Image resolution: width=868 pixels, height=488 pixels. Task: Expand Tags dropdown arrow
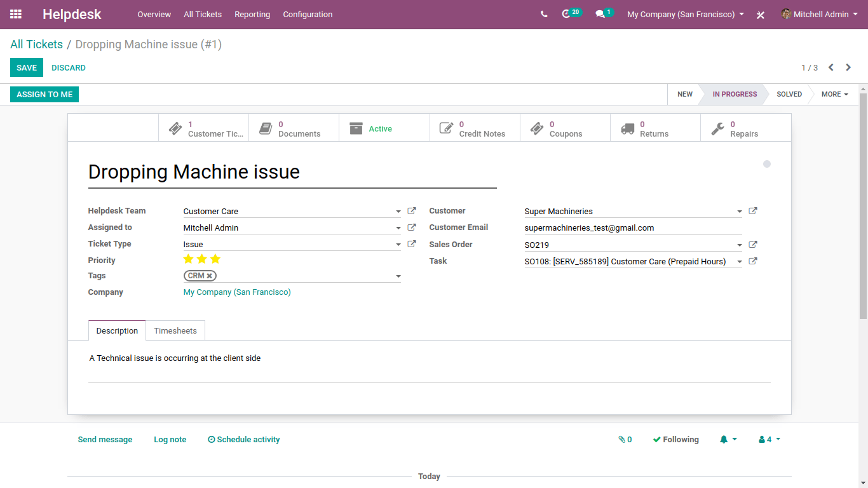[398, 276]
